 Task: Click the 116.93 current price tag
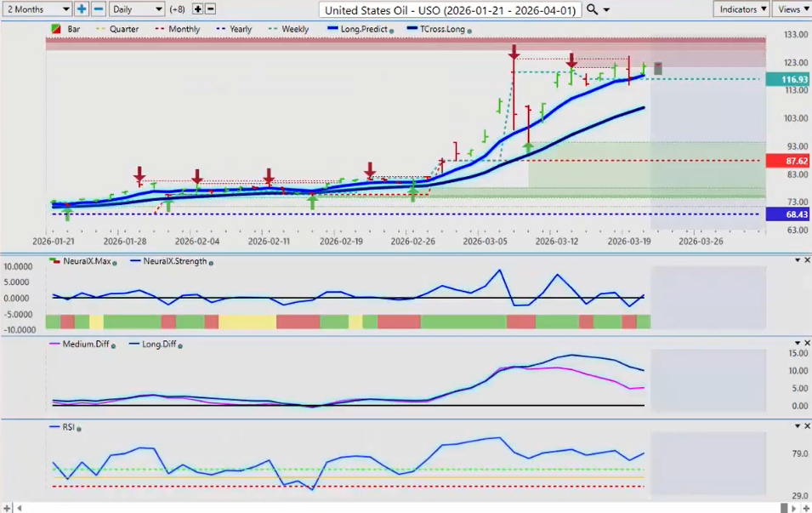(x=787, y=79)
